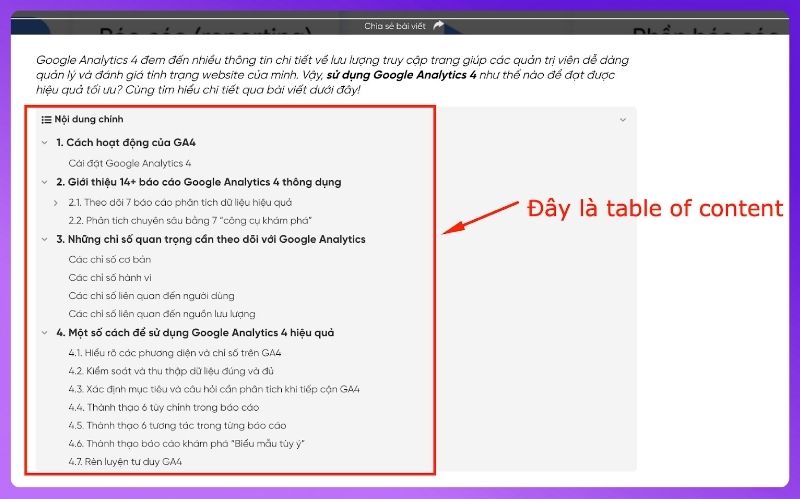Go to Các chỉ số hành vi

coord(110,278)
